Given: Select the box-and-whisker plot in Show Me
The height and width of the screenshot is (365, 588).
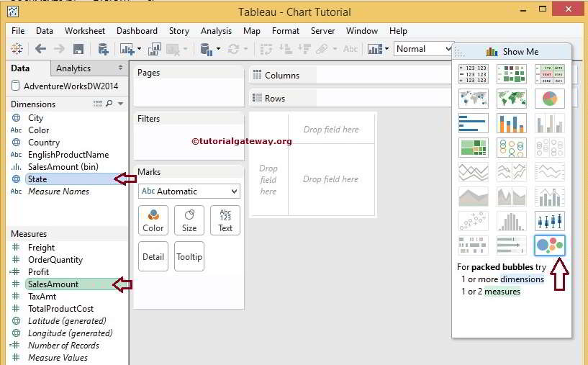Looking at the screenshot, I should tap(549, 221).
